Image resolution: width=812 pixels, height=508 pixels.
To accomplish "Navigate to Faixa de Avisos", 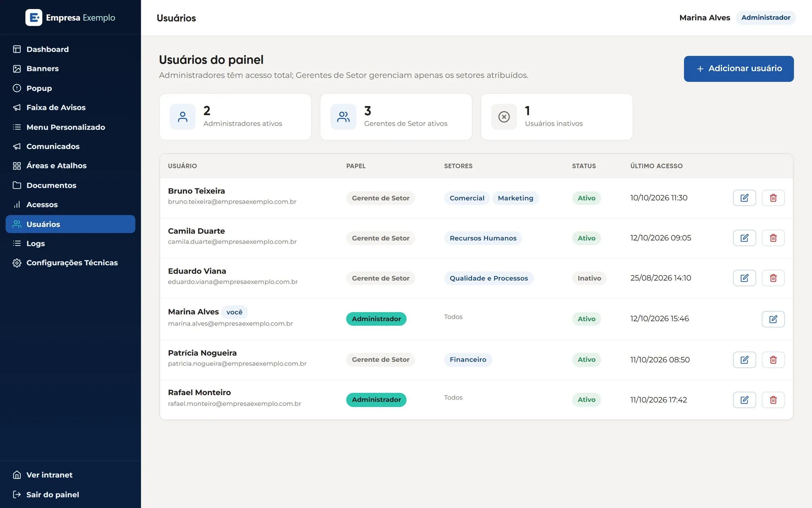I will 70,108.
